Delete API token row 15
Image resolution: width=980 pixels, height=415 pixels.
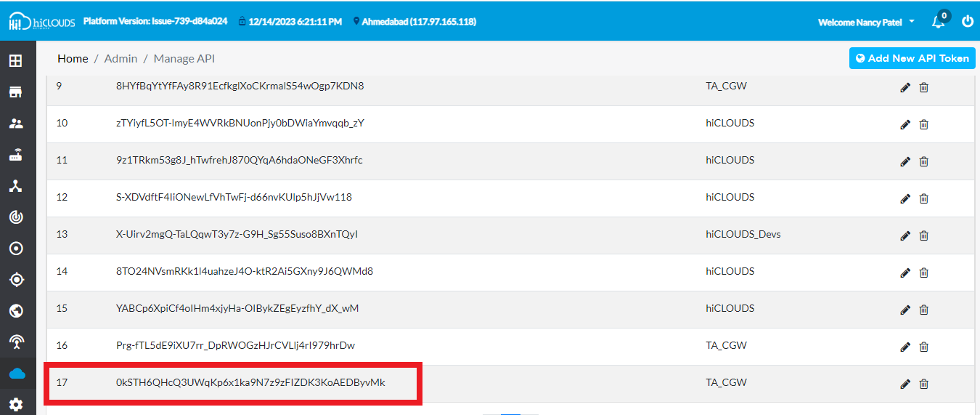click(924, 310)
